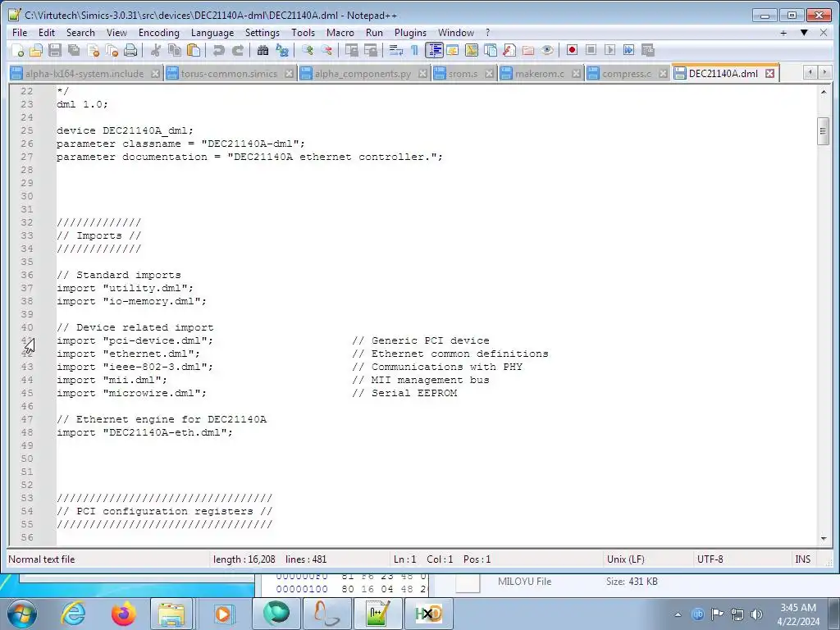Toggle word wrap toolbar button

click(x=396, y=50)
